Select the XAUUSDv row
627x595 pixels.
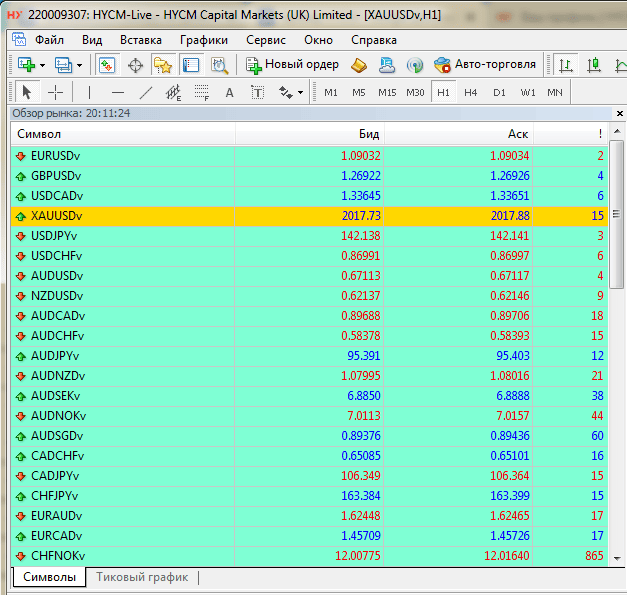point(309,216)
